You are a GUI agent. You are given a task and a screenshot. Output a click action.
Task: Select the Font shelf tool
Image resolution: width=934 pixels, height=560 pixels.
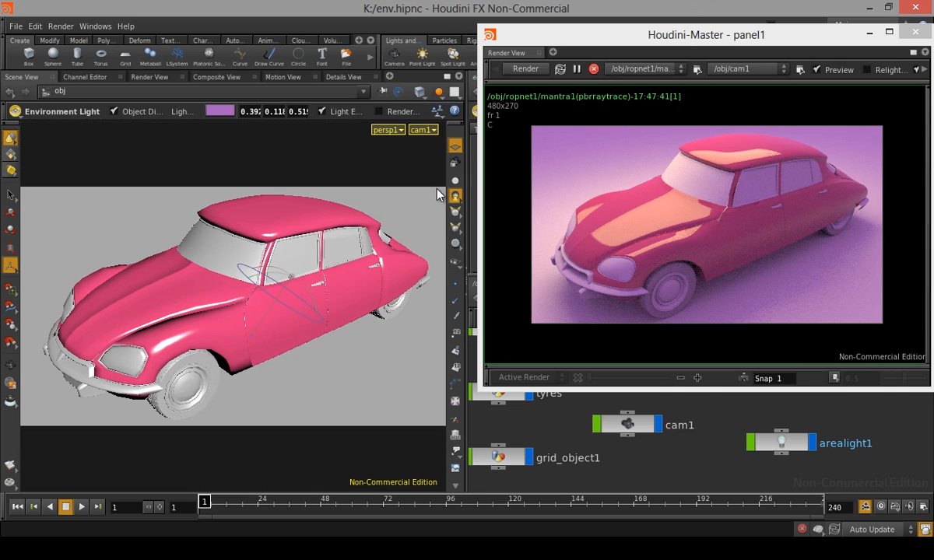pyautogui.click(x=322, y=57)
